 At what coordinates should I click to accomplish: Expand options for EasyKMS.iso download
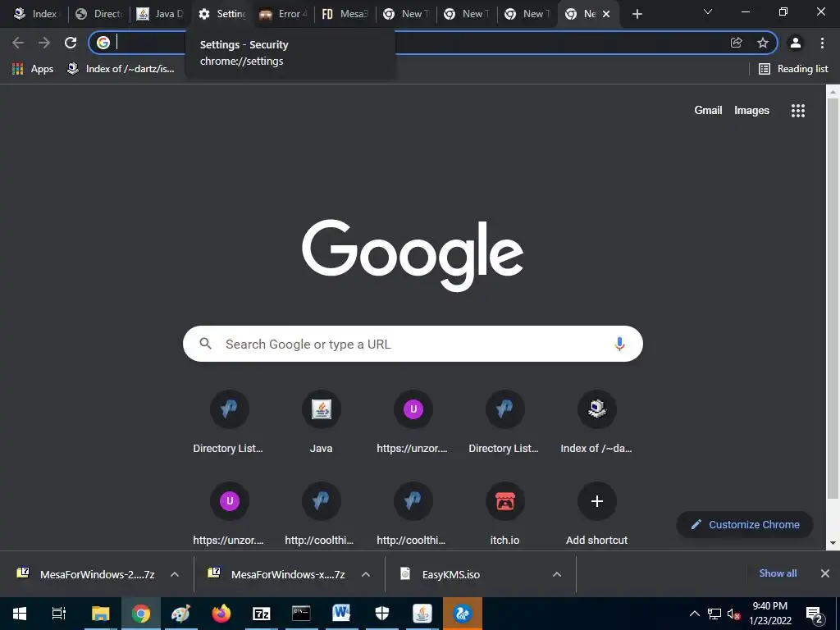(557, 574)
